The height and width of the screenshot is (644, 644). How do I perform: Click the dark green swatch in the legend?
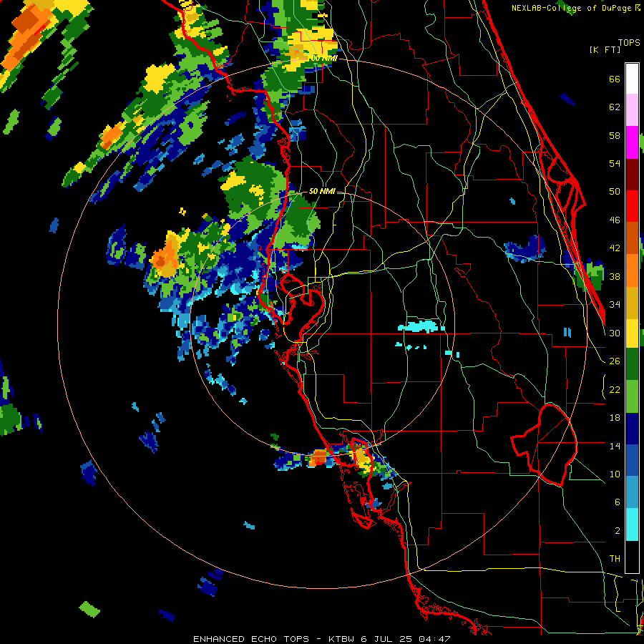coord(632,364)
